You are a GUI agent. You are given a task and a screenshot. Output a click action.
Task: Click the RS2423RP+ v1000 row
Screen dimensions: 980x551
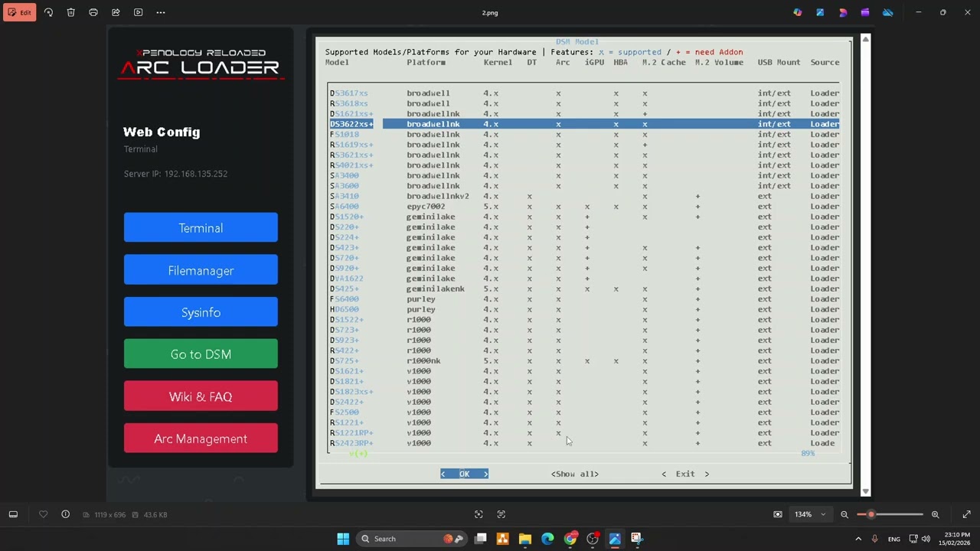pyautogui.click(x=584, y=443)
